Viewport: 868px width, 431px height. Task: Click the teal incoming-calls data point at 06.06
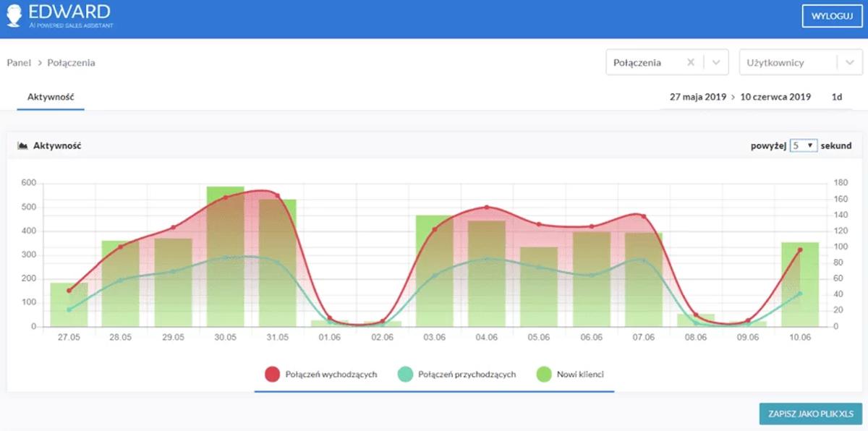click(x=592, y=275)
